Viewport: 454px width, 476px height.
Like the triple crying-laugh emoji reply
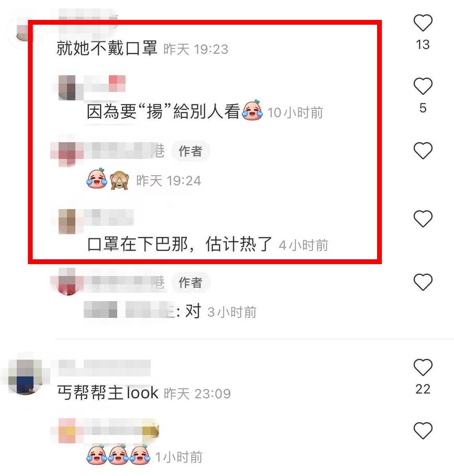point(423,431)
